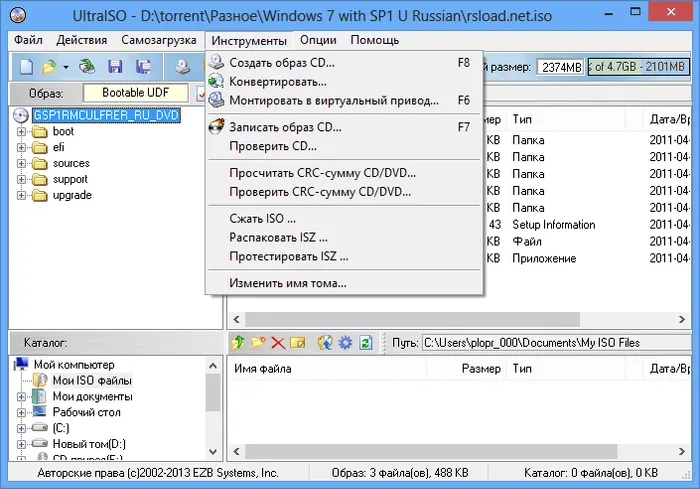Click the blue floppy Save icon
The width and height of the screenshot is (700, 489).
coord(115,67)
